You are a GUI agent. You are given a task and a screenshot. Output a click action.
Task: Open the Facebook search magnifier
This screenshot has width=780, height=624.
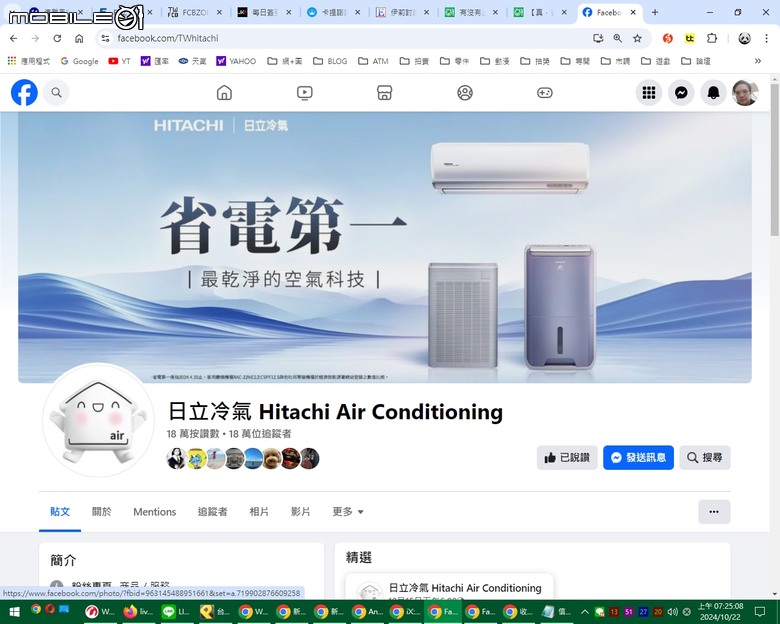pyautogui.click(x=56, y=93)
